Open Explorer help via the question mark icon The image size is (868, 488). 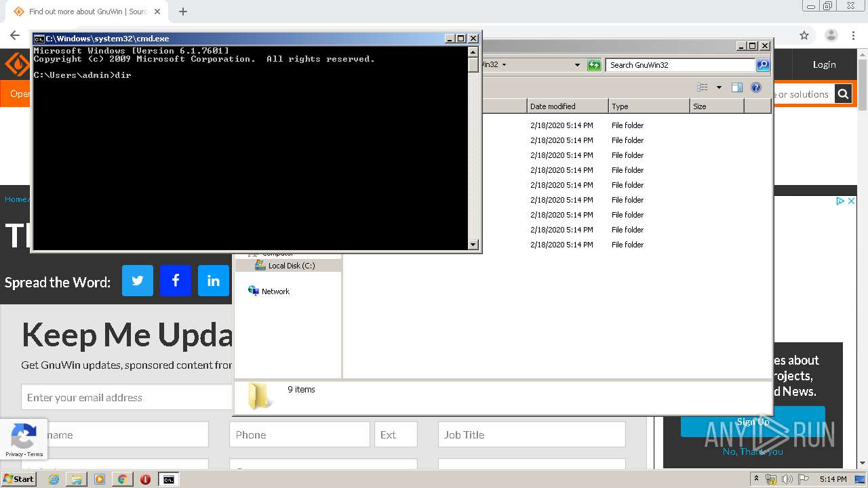tap(756, 87)
